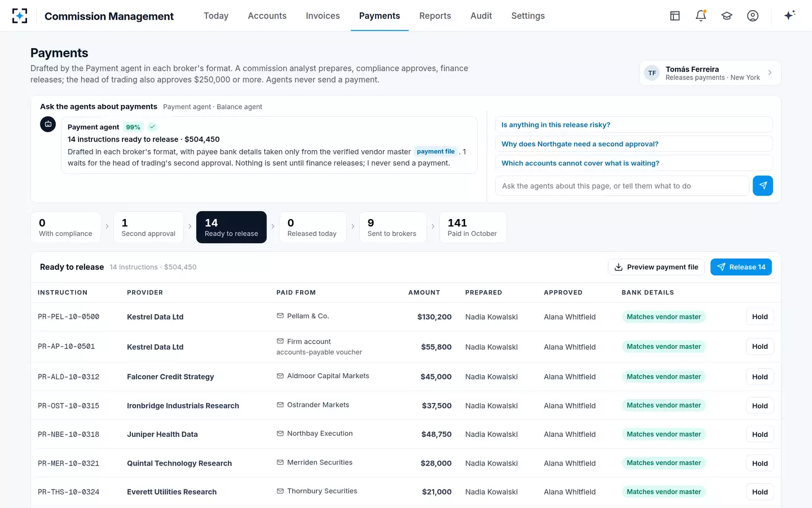Click the envelope icon beside Ostrander Markets

[x=280, y=405]
